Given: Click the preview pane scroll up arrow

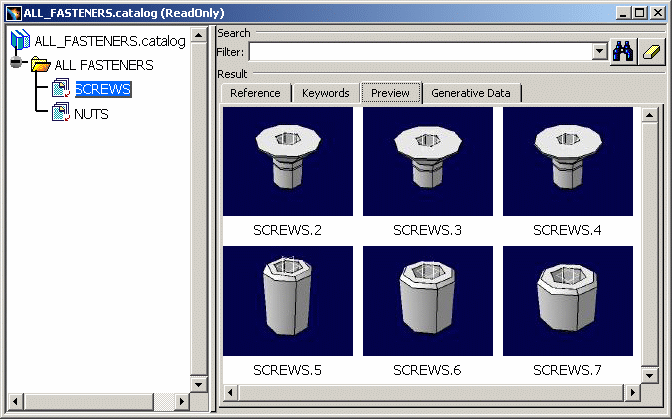Looking at the screenshot, I should click(650, 115).
